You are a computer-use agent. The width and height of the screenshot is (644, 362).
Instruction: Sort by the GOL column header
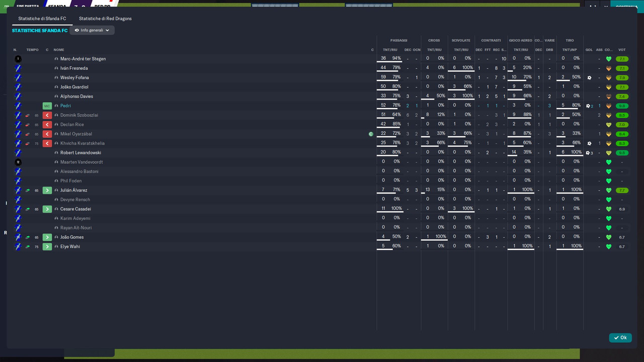pyautogui.click(x=589, y=50)
